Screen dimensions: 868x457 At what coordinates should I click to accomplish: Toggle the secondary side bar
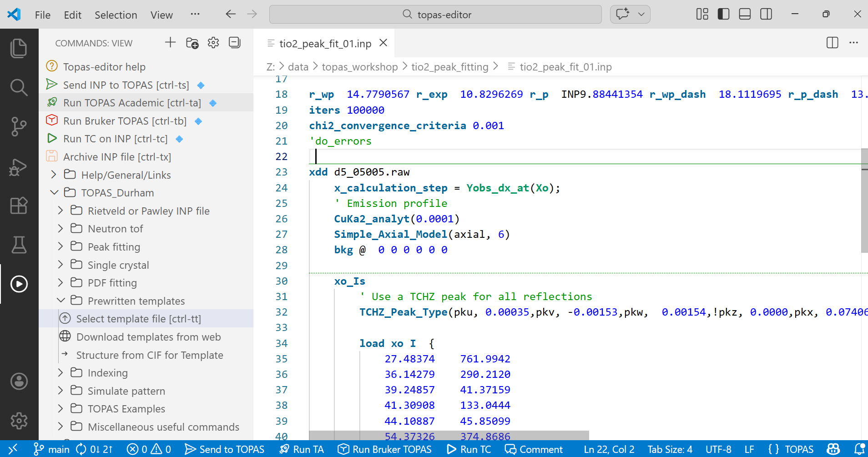coord(766,14)
